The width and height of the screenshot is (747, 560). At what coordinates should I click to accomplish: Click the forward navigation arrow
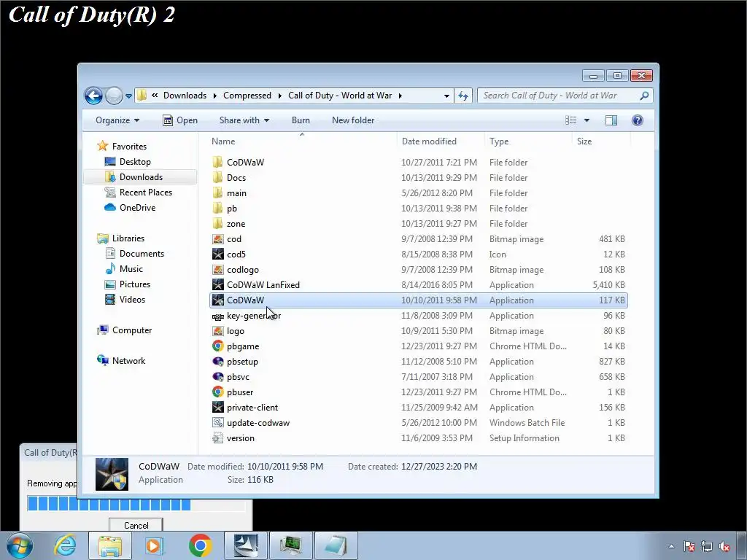114,96
